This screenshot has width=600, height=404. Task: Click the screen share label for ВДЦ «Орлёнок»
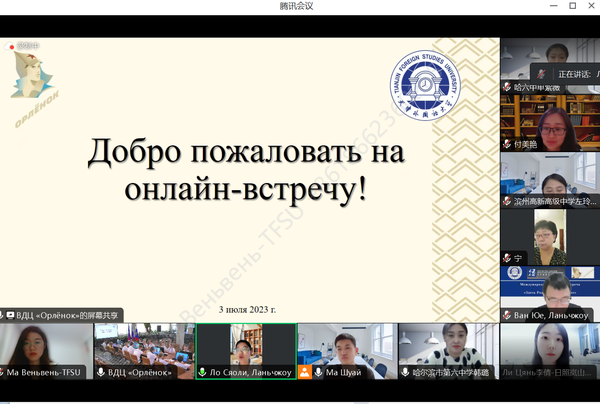[62, 315]
